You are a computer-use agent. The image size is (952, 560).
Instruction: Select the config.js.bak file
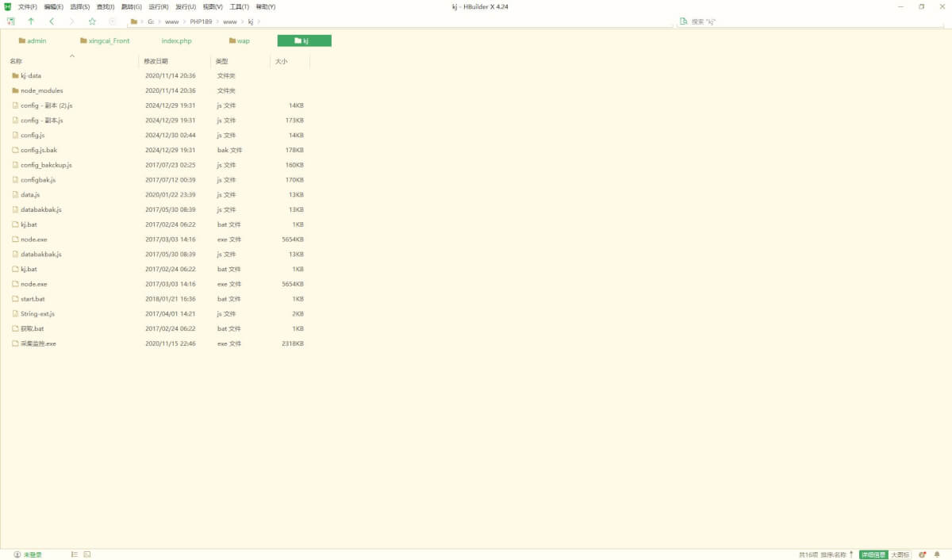(39, 150)
